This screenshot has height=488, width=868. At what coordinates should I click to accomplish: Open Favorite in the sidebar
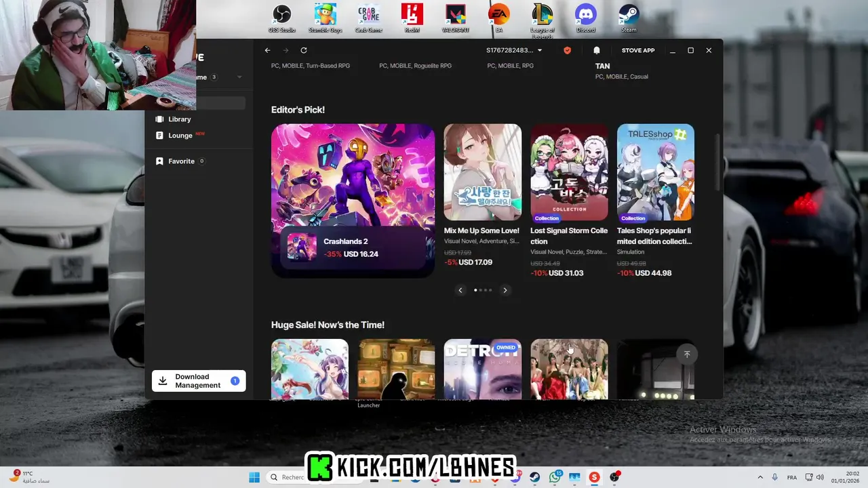click(x=181, y=161)
